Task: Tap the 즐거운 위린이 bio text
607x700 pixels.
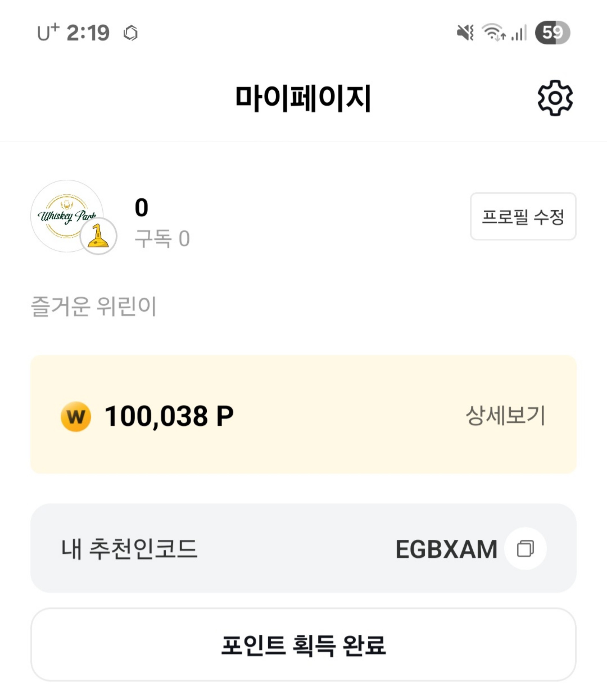Action: tap(93, 306)
